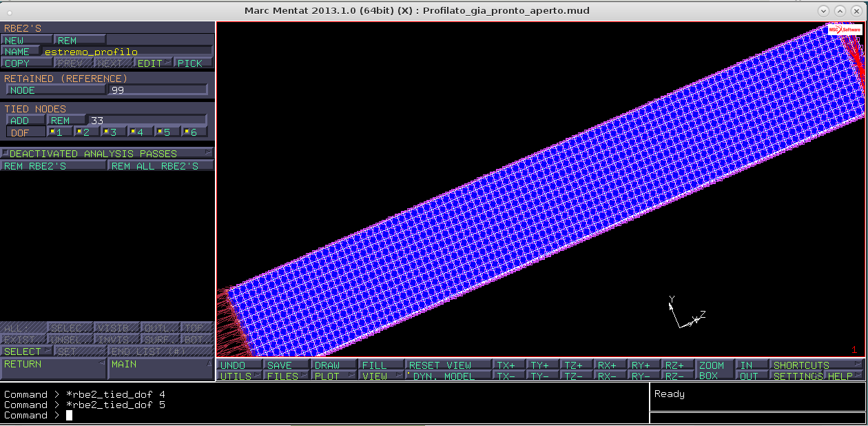
Task: Open the UTILS menu
Action: 240,376
